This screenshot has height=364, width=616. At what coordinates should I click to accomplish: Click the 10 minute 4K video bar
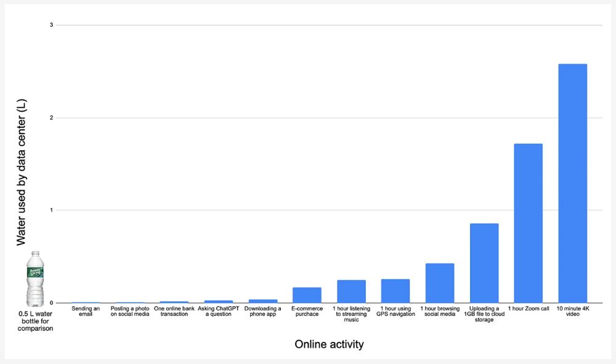(572, 184)
